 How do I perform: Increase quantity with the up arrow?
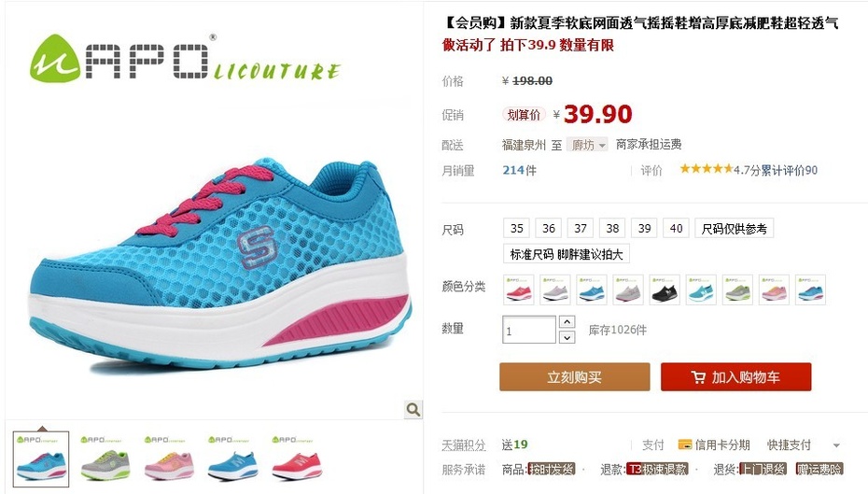pyautogui.click(x=567, y=322)
